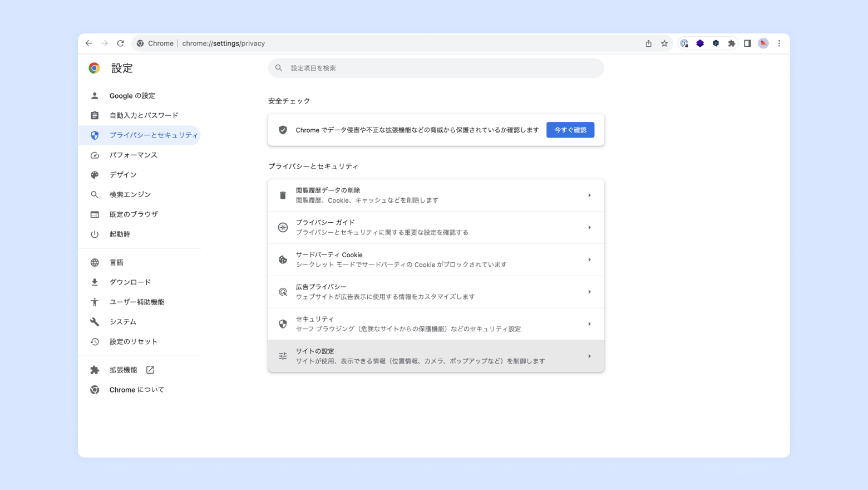The height and width of the screenshot is (490, 868).
Task: Go back using the browser back arrow
Action: coord(89,43)
